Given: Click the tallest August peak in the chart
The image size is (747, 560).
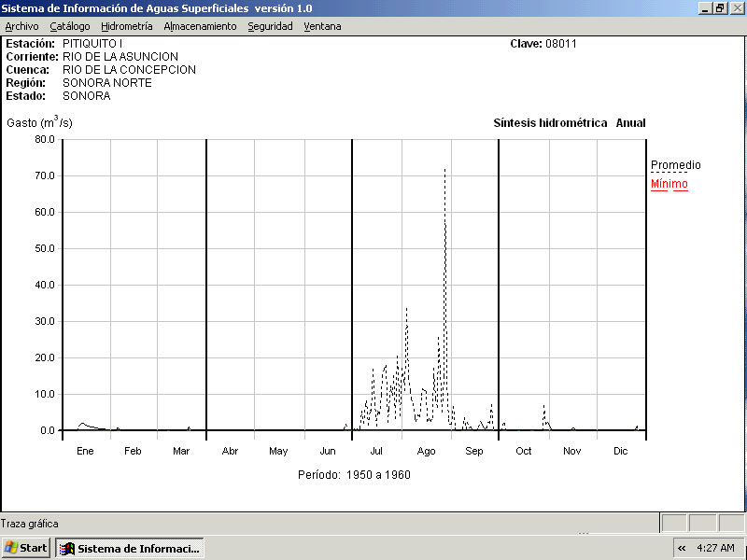Looking at the screenshot, I should [x=444, y=171].
